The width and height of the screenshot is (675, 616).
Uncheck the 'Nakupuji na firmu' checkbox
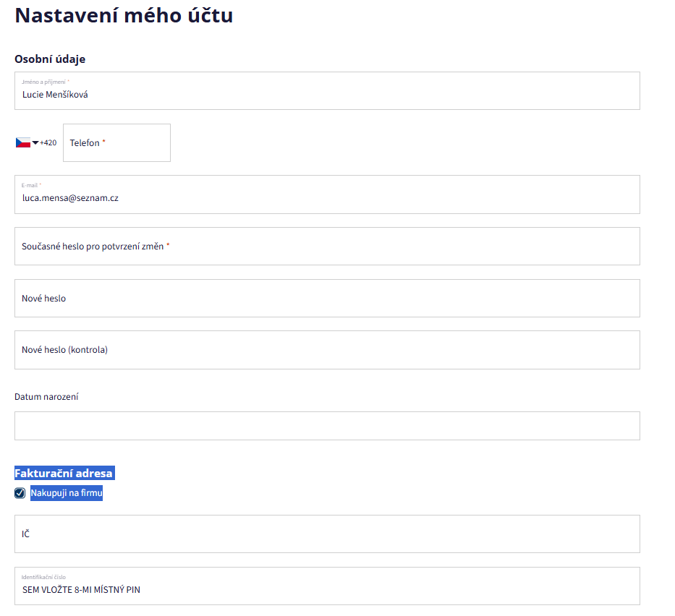pos(20,494)
